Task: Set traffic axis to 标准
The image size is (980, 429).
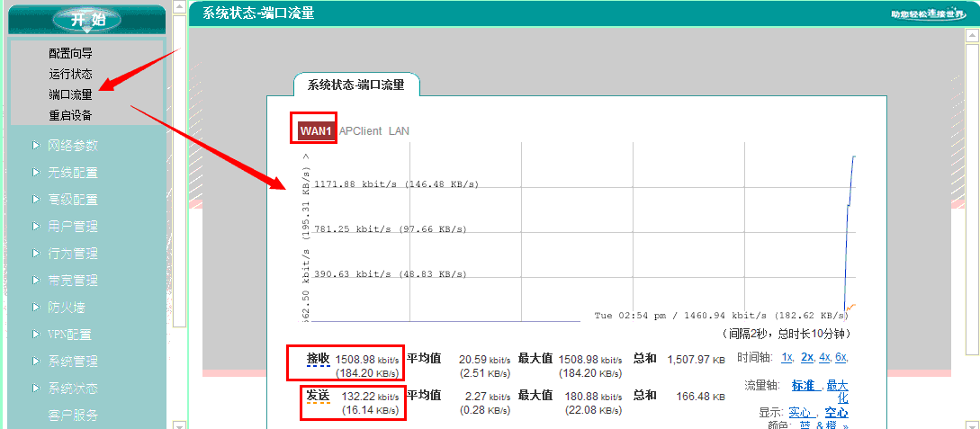Action: click(806, 385)
